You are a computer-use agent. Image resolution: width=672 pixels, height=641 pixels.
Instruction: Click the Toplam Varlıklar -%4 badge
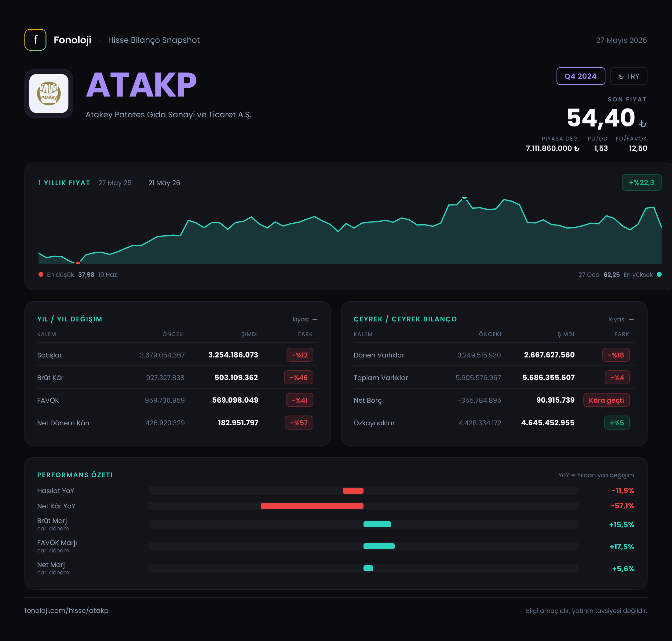pos(617,377)
